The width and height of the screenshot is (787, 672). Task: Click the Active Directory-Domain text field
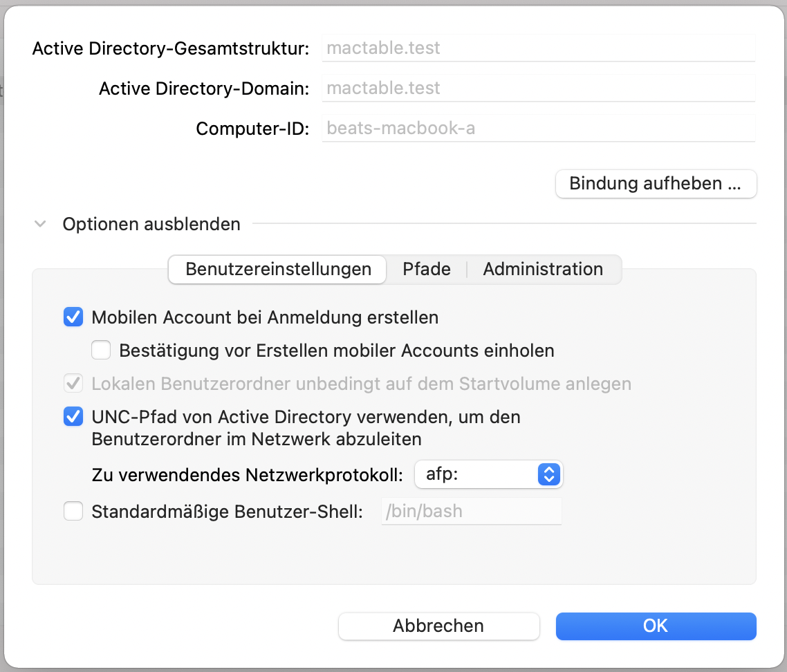pos(538,88)
